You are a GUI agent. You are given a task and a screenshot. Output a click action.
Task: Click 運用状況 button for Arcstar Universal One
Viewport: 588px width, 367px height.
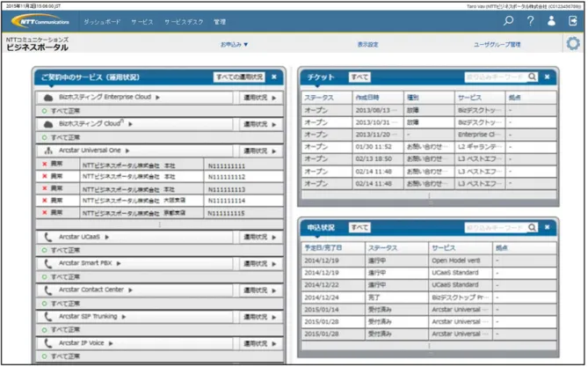coord(260,151)
